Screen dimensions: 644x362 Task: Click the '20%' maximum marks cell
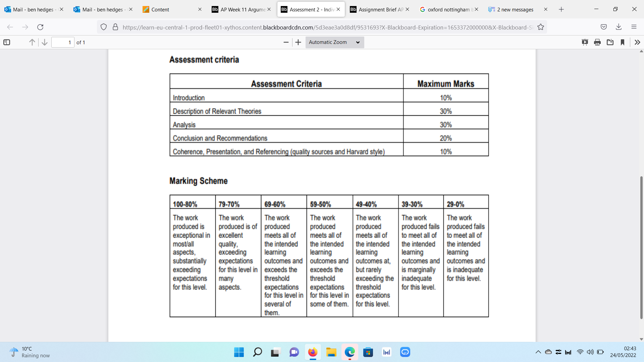[446, 138]
